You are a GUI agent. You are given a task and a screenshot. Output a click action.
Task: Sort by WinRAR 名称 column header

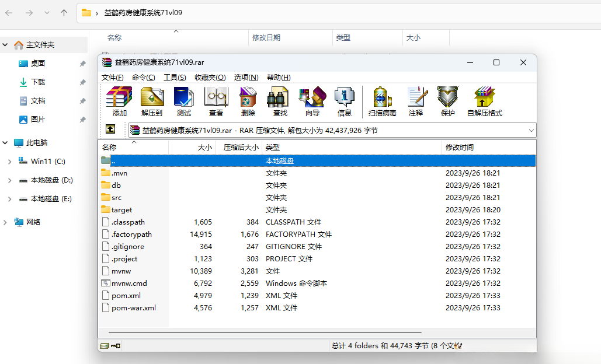click(133, 148)
